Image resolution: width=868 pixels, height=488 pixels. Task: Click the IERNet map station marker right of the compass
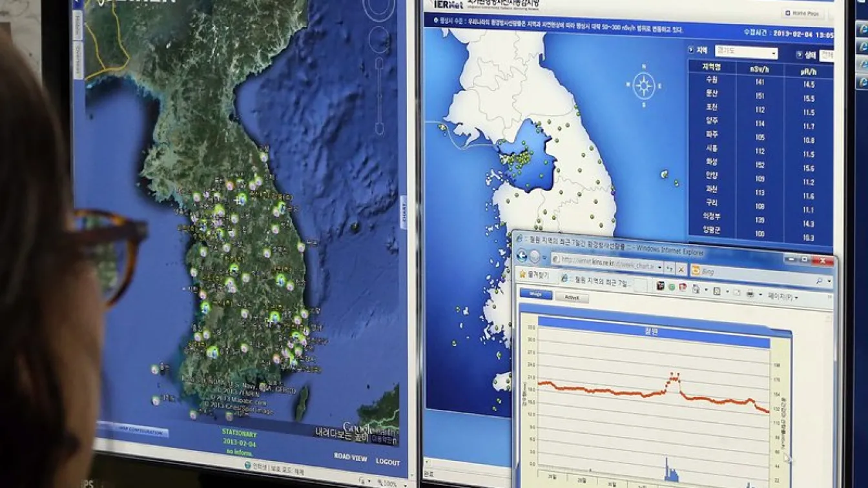[664, 174]
